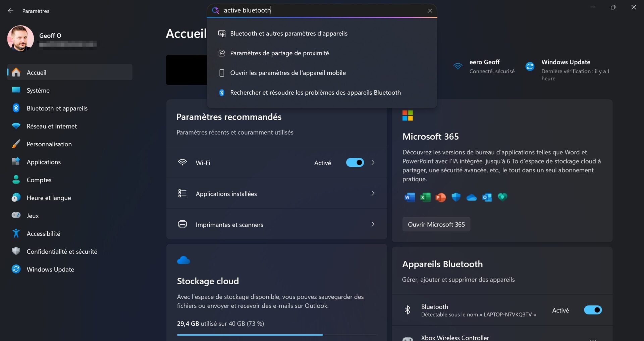644x341 pixels.
Task: Click the Jeux gamepad icon
Action: pos(16,215)
